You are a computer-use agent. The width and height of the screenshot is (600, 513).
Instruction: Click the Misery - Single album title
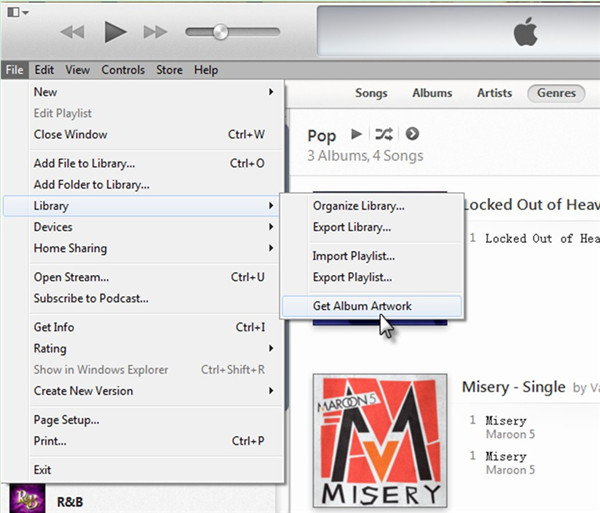click(x=514, y=387)
